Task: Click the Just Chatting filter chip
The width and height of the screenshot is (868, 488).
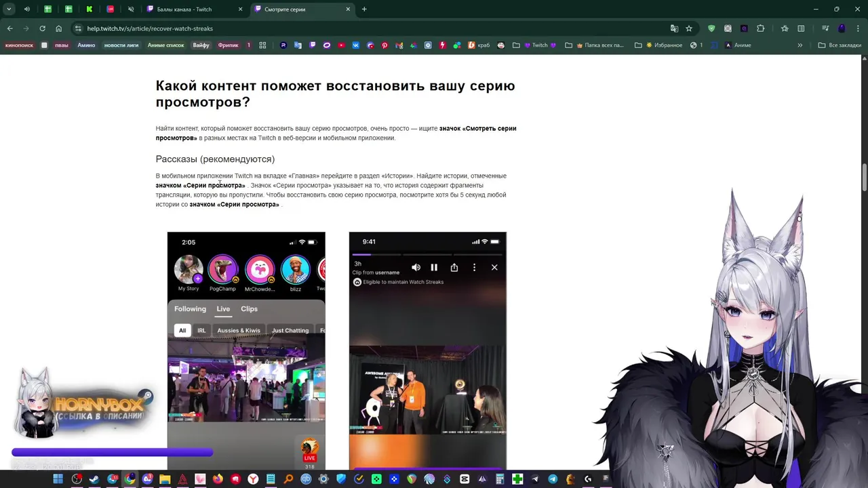Action: click(290, 331)
